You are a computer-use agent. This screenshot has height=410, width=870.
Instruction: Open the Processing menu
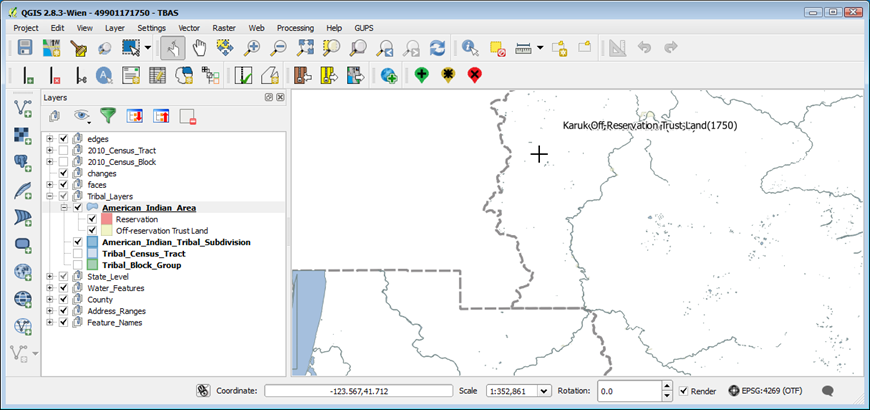pyautogui.click(x=294, y=28)
